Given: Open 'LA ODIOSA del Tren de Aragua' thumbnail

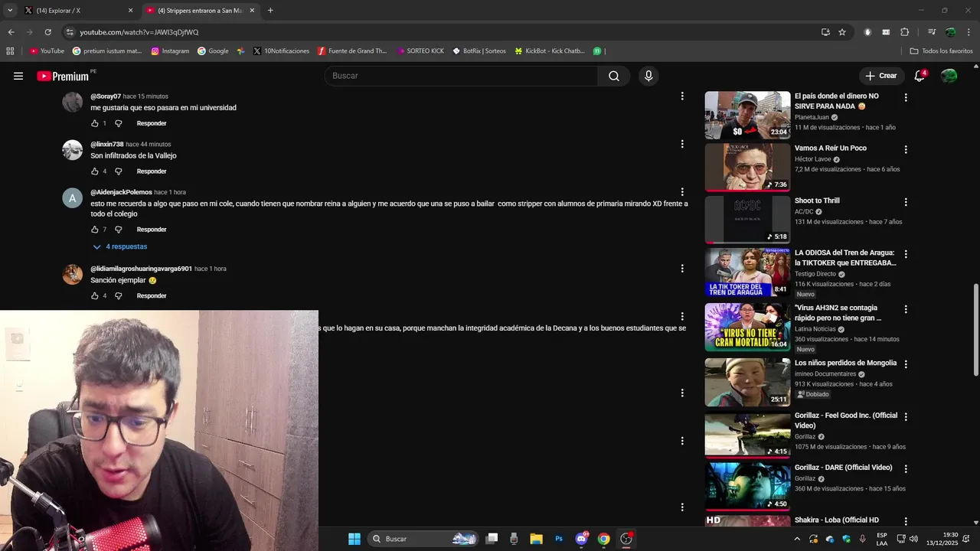Looking at the screenshot, I should [747, 272].
